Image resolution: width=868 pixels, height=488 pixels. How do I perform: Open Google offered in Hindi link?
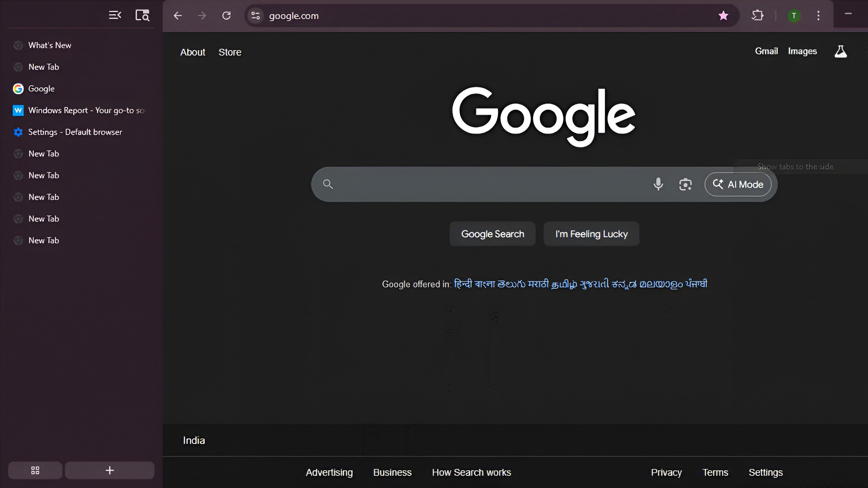[462, 284]
